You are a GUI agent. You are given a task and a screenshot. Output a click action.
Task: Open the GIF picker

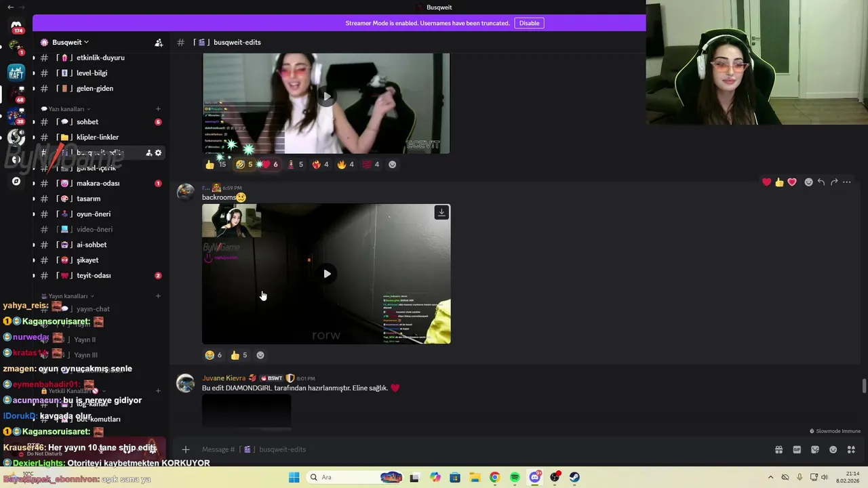(797, 449)
